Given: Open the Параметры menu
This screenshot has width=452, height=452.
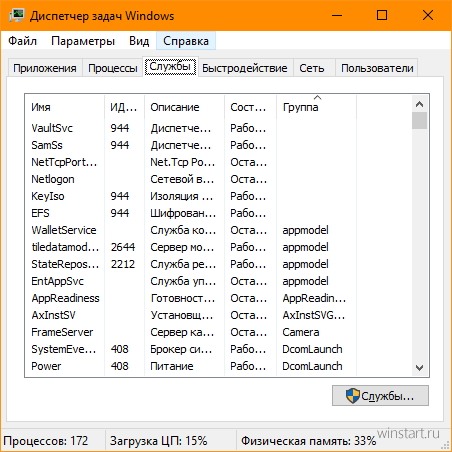Looking at the screenshot, I should pos(83,41).
